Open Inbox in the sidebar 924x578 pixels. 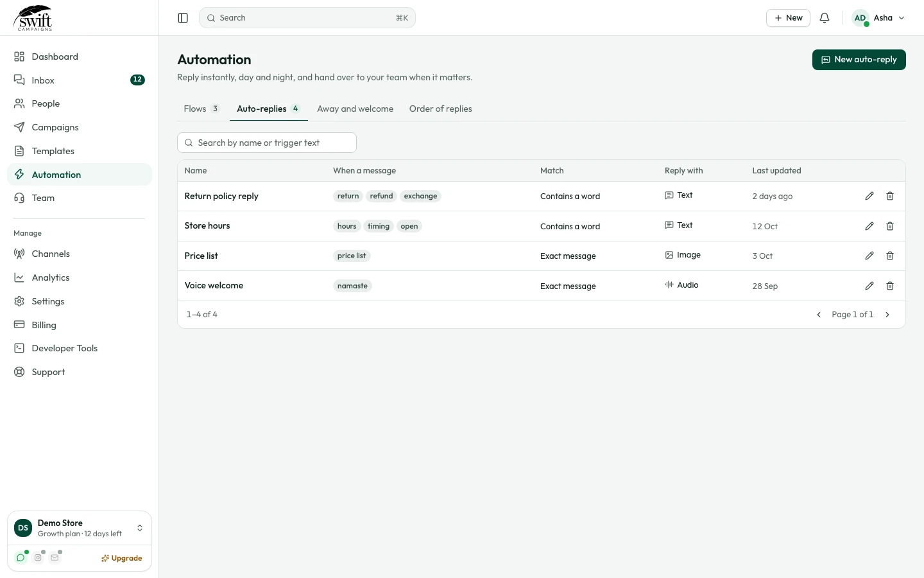coord(80,80)
